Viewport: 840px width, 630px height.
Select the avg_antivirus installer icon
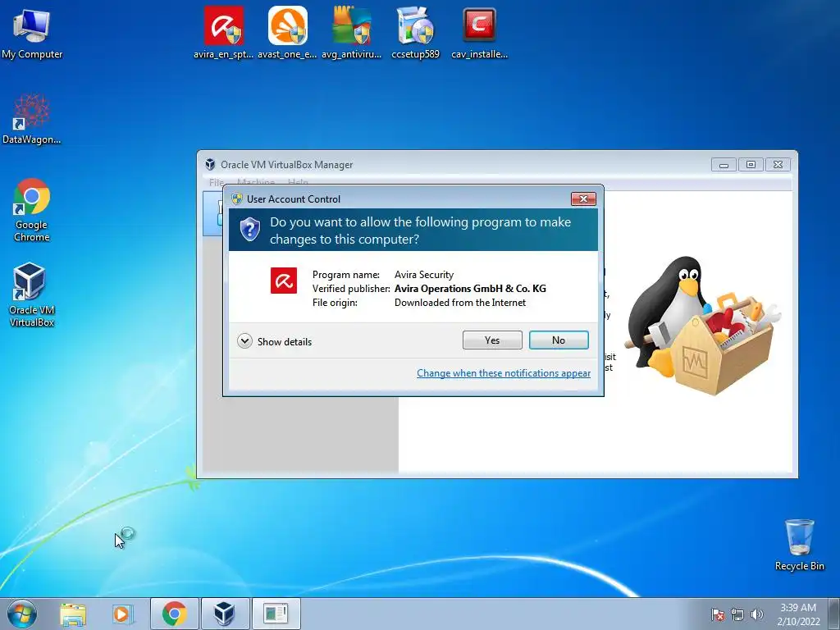pyautogui.click(x=351, y=33)
